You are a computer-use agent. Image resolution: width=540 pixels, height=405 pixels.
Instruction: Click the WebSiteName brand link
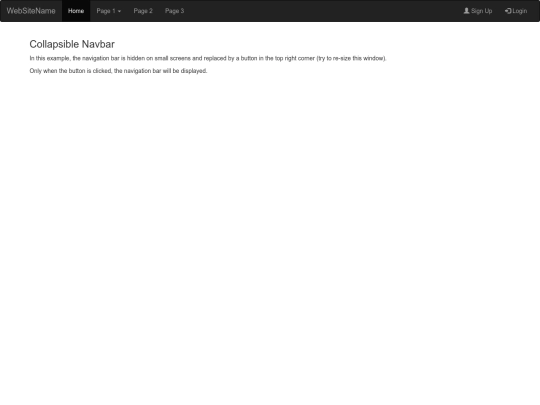point(31,11)
